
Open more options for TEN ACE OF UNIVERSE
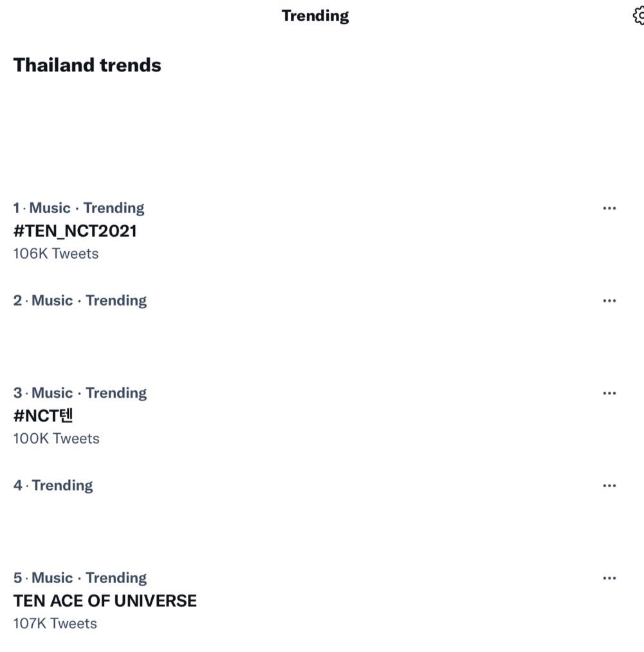click(x=609, y=578)
